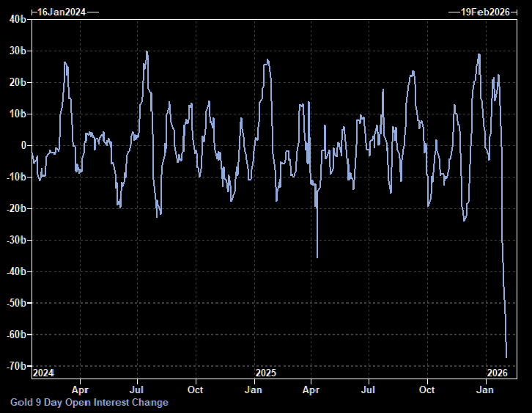Click the July 2024 peak near 30b
Screen dimensions: 532x413
pos(147,52)
